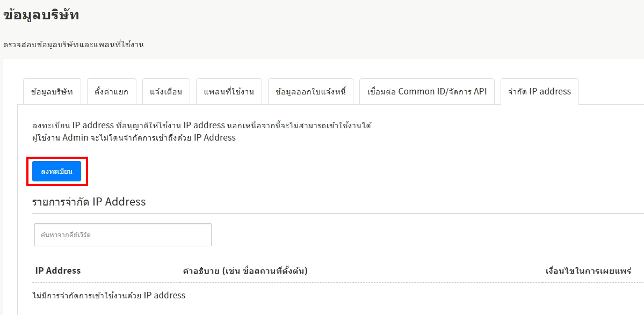Viewport: 644px width, 315px height.
Task: Click the solid divider under รายการจำกัด IP Address
Action: 322,213
